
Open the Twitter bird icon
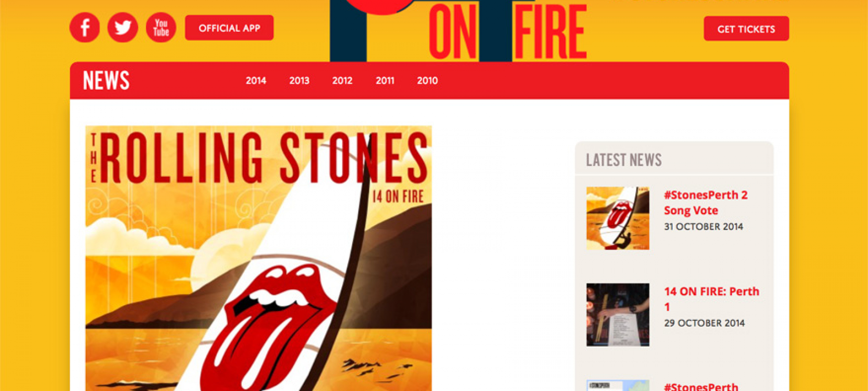tap(123, 28)
